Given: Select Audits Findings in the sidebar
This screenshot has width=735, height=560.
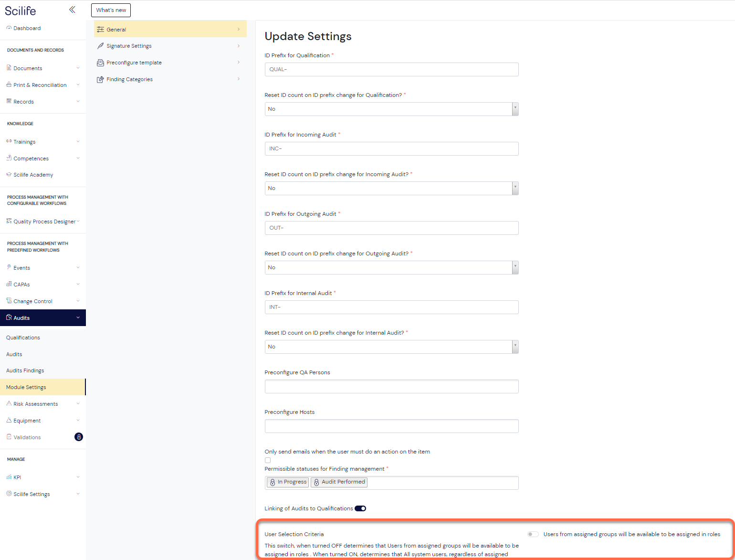Looking at the screenshot, I should [25, 370].
